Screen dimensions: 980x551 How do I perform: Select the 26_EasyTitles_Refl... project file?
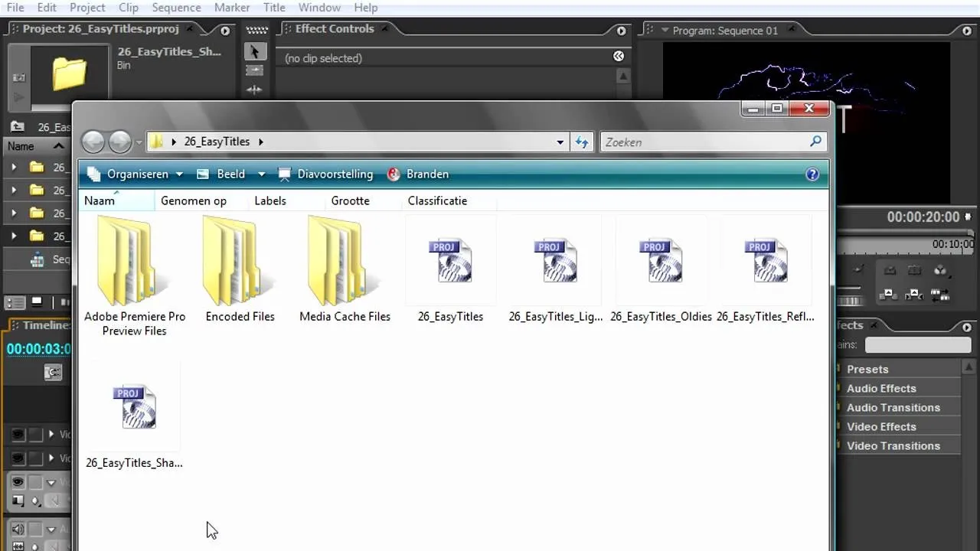[x=765, y=269]
